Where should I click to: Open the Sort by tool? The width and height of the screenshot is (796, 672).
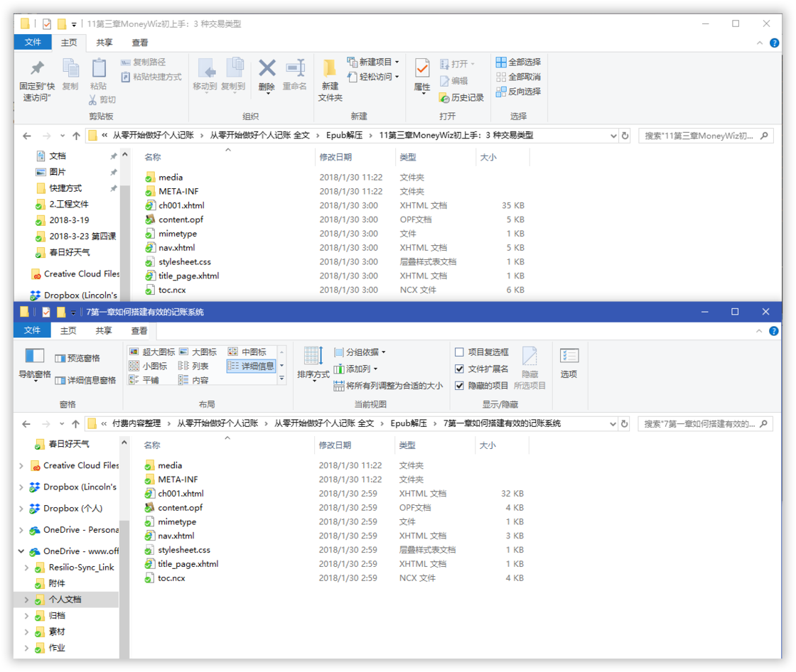point(313,364)
